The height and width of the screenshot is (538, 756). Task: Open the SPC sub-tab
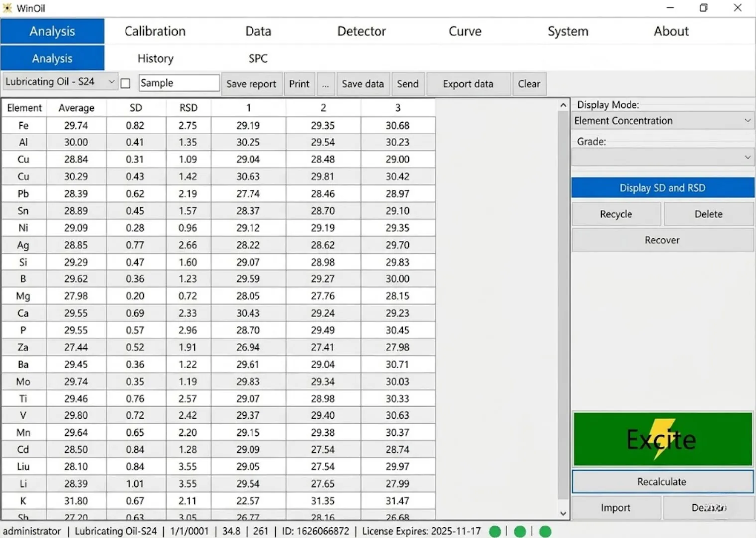(258, 58)
